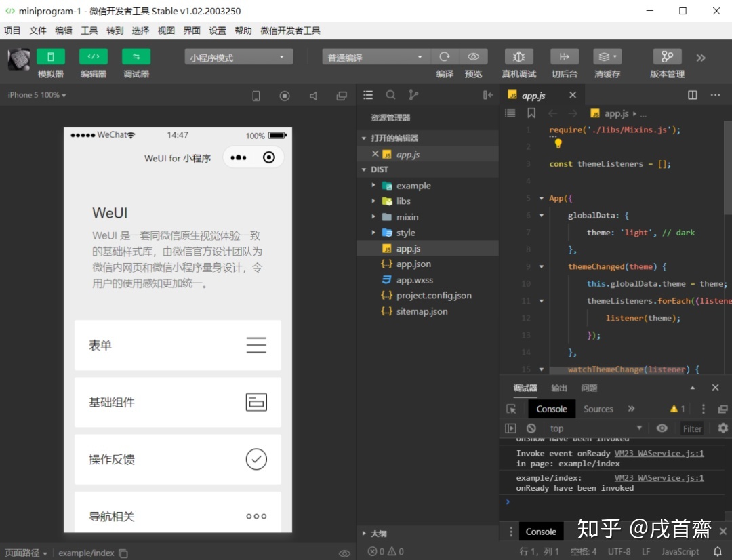Detach the simulator window icon
This screenshot has height=560, width=732.
342,96
